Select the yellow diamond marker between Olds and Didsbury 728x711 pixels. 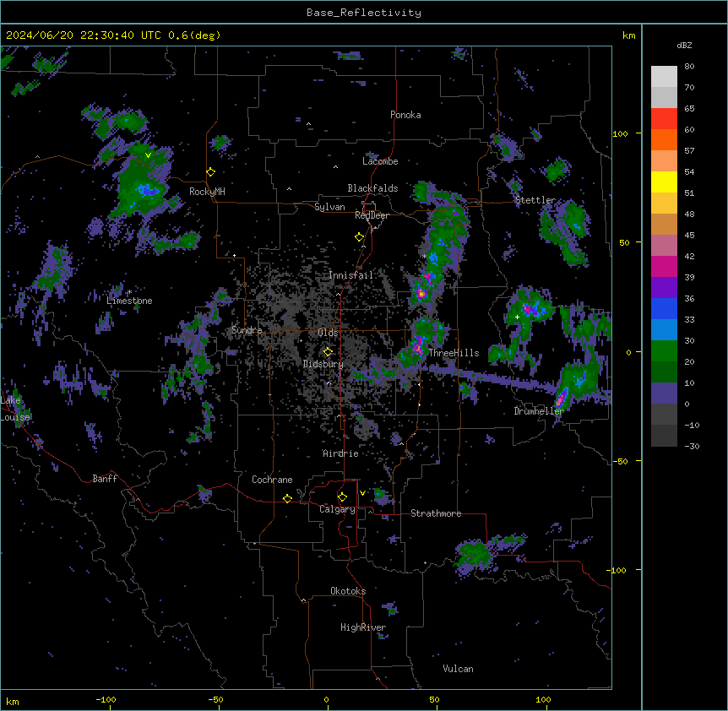pyautogui.click(x=328, y=351)
